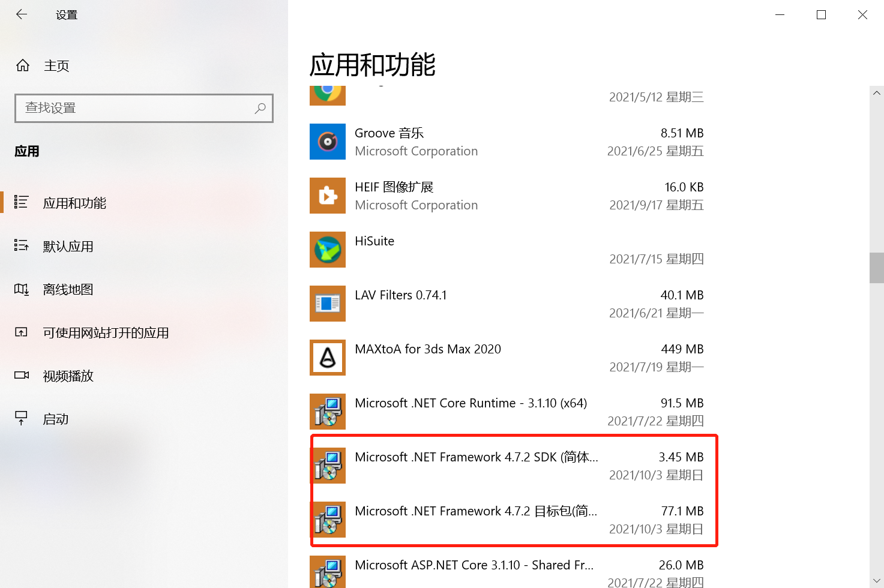
Task: Click the 40.1 MB size value
Action: tap(682, 295)
